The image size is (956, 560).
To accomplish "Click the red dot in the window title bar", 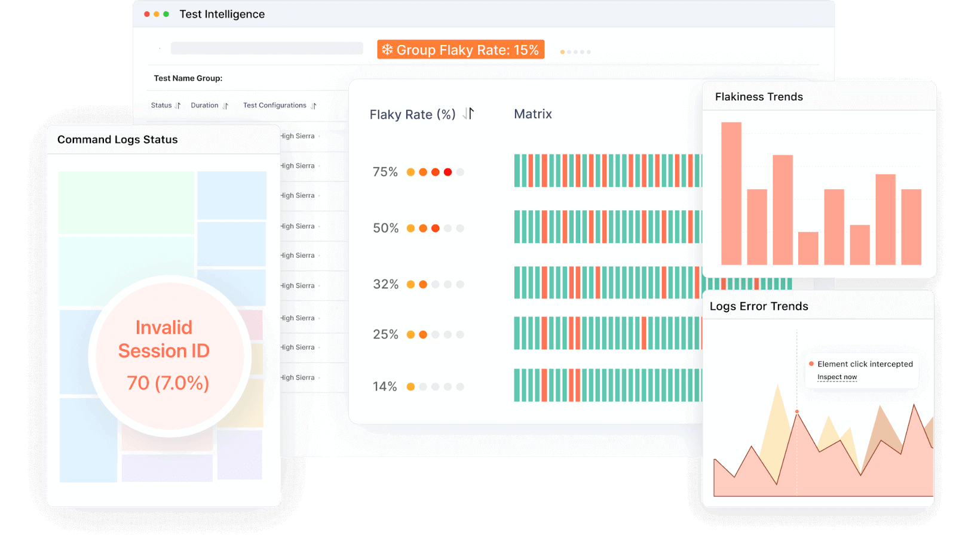I will coord(147,14).
